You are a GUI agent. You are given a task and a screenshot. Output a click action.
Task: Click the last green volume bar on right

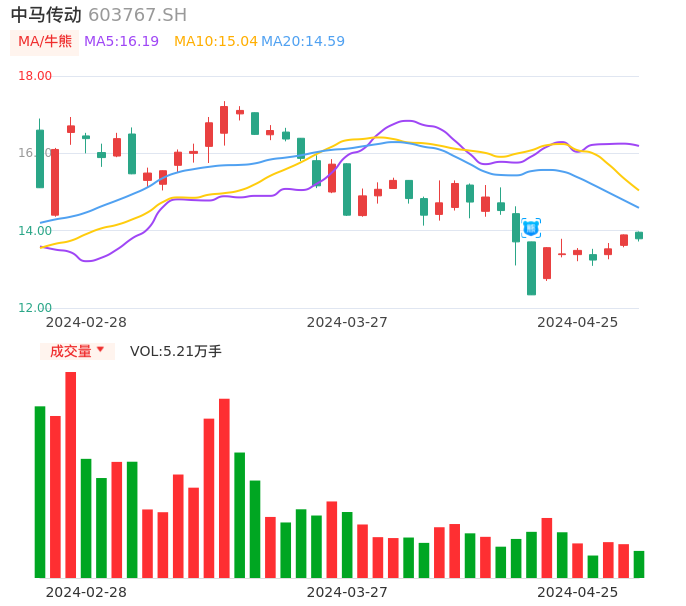639,564
